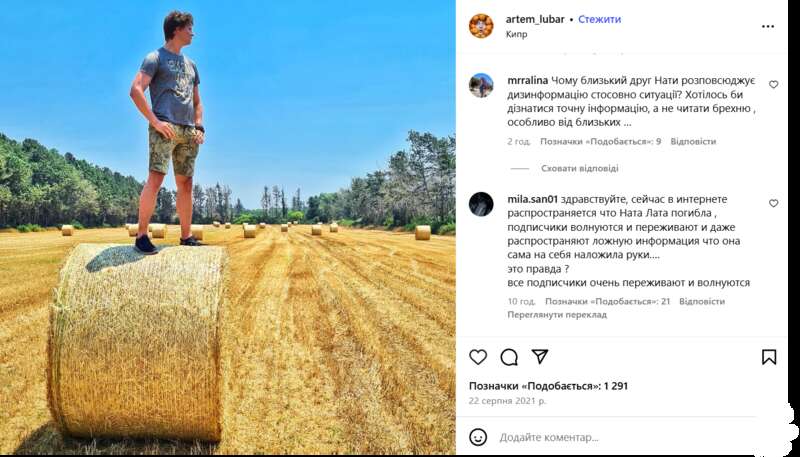This screenshot has width=800, height=457.
Task: Like mrralina's comment
Action: coord(773,85)
